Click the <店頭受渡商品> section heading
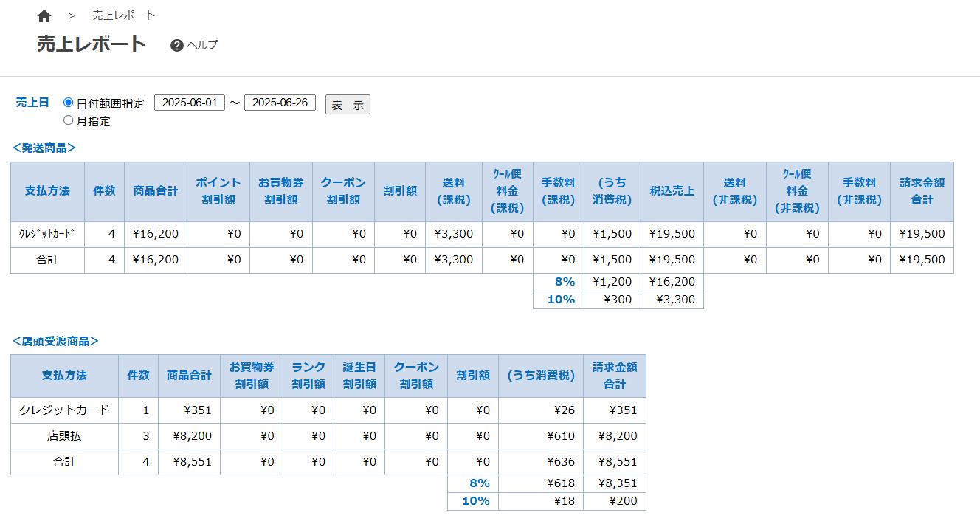Screen dimensions: 980x521 click(x=55, y=341)
